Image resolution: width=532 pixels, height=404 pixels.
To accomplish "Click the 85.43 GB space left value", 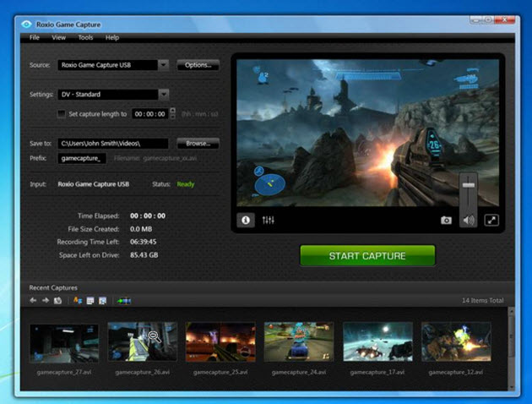I will point(144,255).
